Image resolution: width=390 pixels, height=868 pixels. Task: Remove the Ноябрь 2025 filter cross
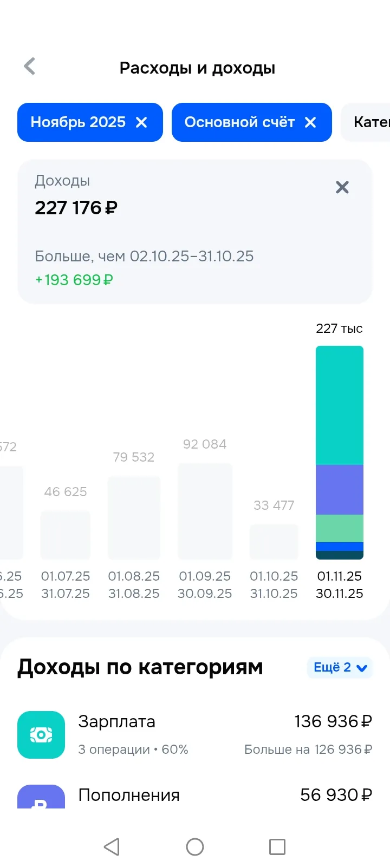(141, 122)
